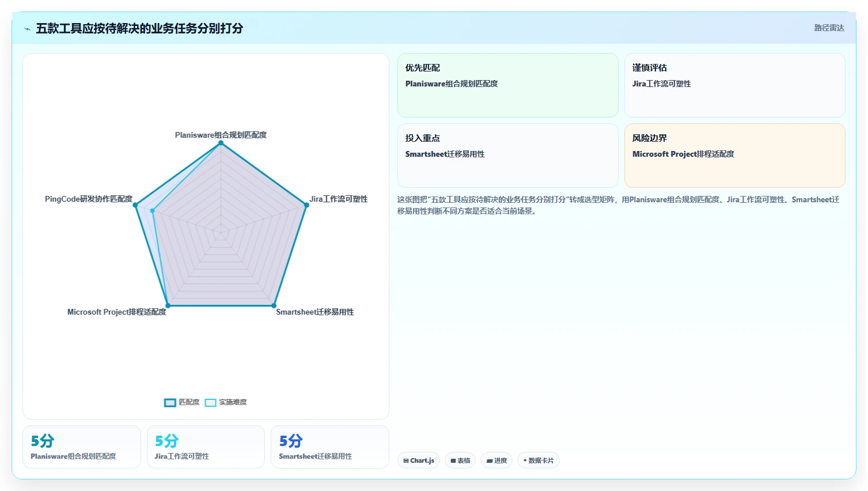The height and width of the screenshot is (491, 868).
Task: Open the 投入重点 card
Action: click(x=507, y=156)
